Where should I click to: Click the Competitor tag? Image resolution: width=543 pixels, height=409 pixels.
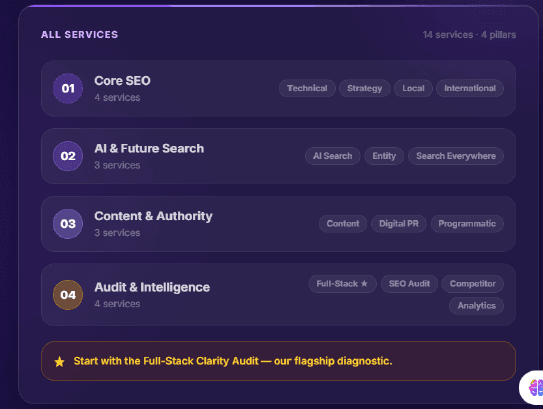point(473,284)
